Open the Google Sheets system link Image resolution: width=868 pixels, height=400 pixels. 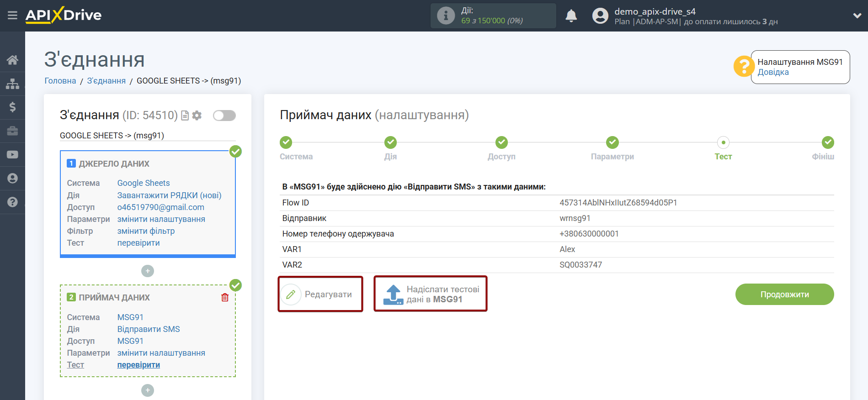tap(144, 183)
